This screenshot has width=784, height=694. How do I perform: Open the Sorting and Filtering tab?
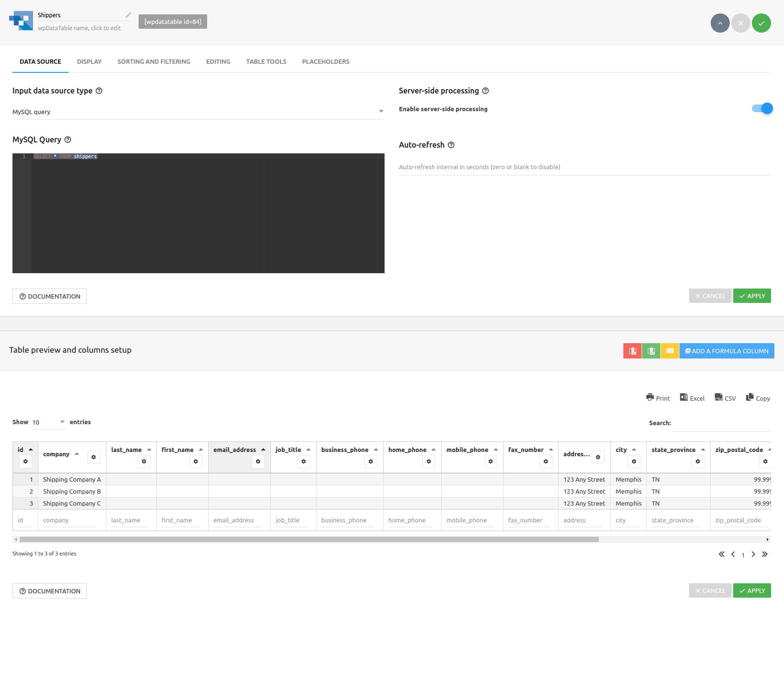tap(154, 62)
